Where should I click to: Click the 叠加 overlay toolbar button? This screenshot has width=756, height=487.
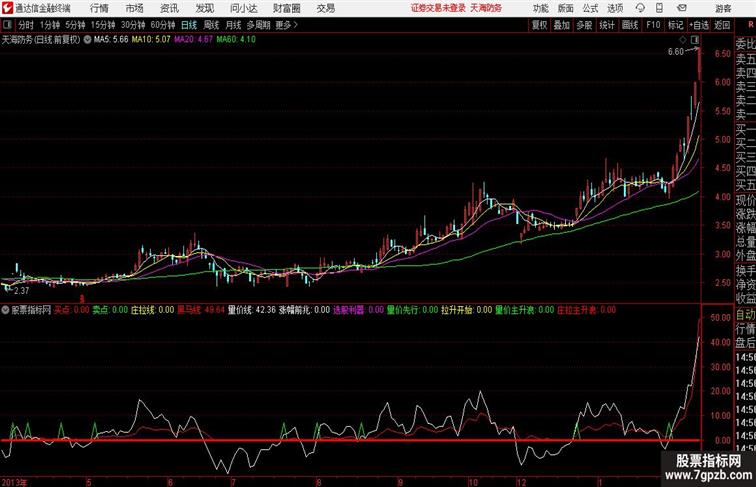pos(561,25)
